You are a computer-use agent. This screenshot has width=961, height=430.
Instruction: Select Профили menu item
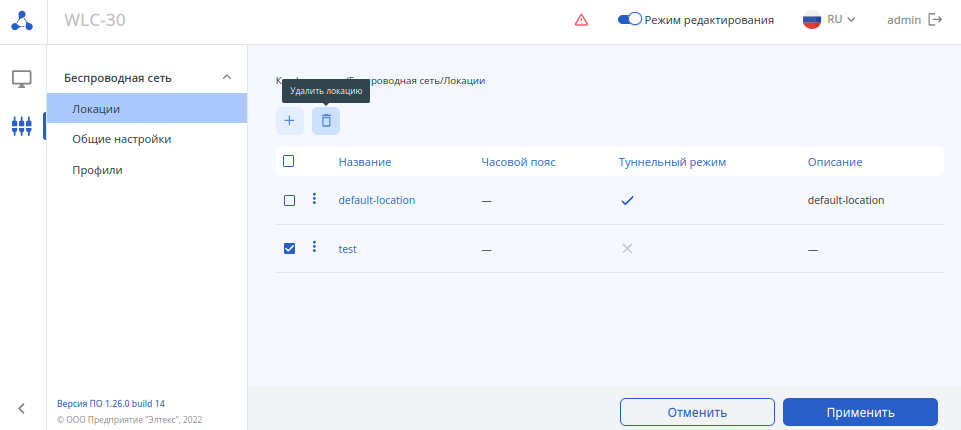(x=97, y=170)
